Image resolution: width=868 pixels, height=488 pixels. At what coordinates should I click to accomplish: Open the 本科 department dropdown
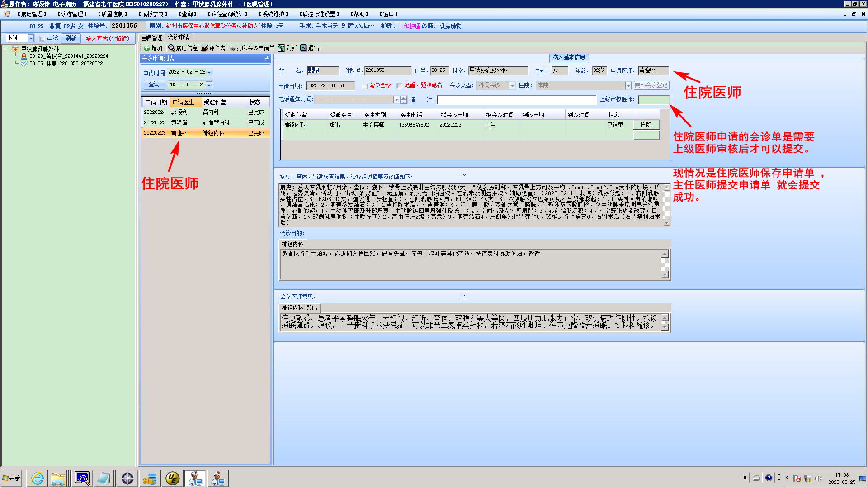point(31,38)
